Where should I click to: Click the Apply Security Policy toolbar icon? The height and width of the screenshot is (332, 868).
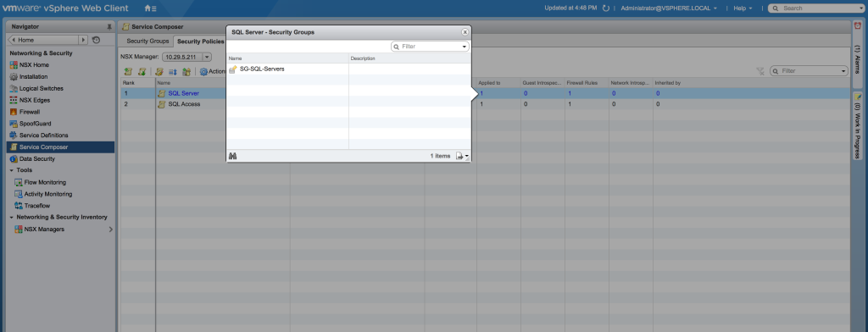(x=186, y=71)
